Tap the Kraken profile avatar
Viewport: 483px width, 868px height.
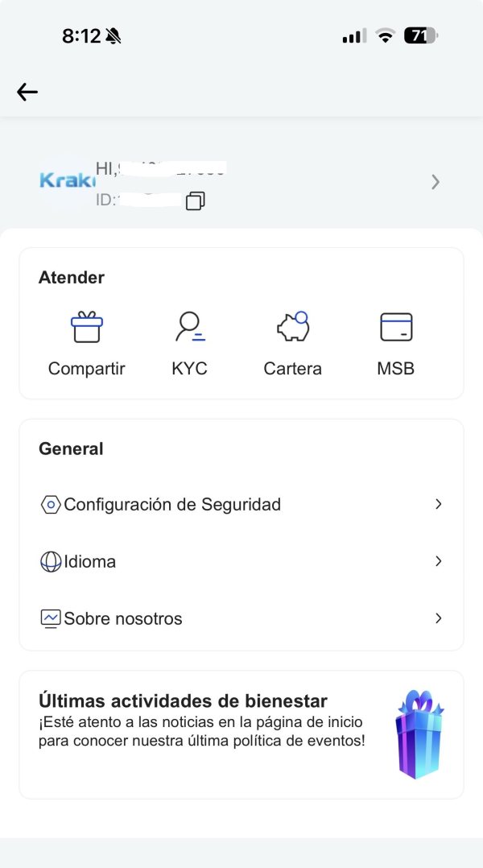[x=62, y=180]
